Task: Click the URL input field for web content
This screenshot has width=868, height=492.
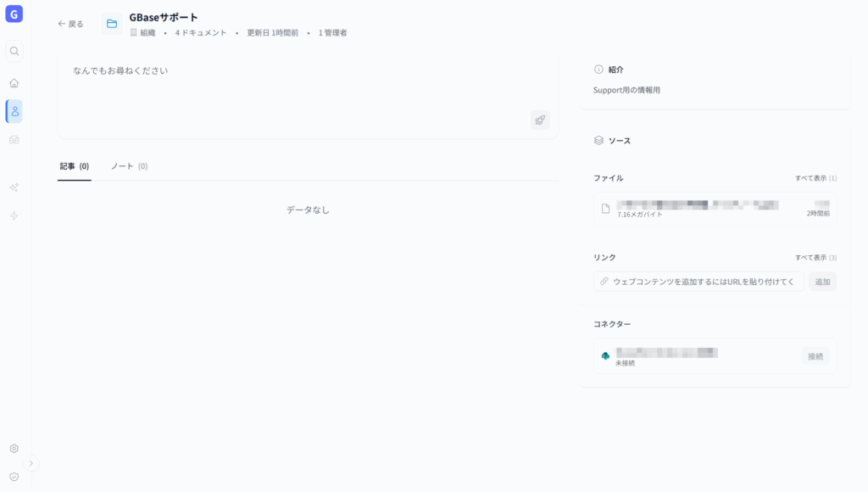Action: (698, 282)
